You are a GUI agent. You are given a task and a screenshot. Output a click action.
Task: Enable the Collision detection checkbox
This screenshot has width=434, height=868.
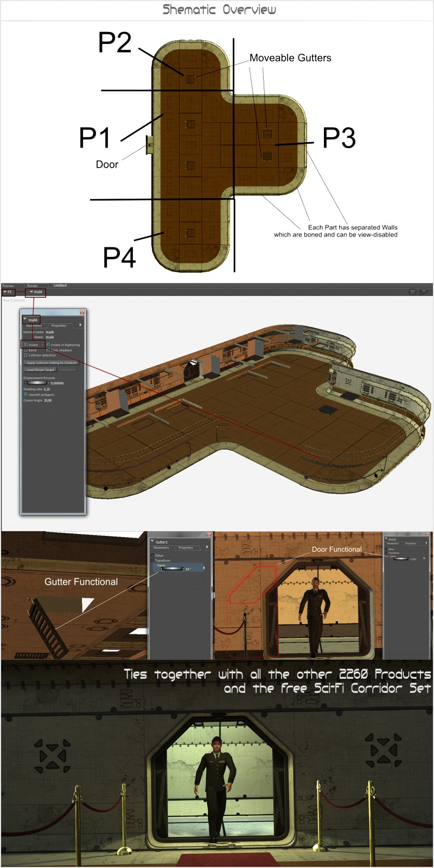click(x=25, y=355)
